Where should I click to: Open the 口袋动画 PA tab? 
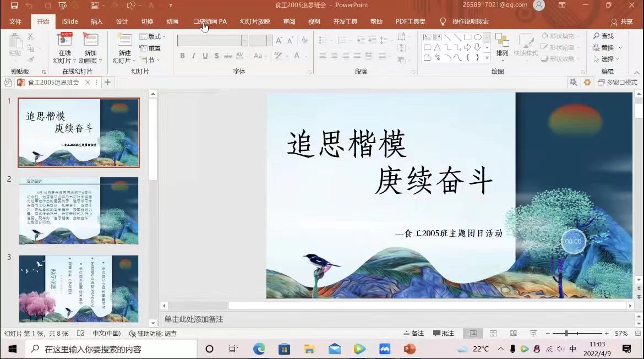210,21
